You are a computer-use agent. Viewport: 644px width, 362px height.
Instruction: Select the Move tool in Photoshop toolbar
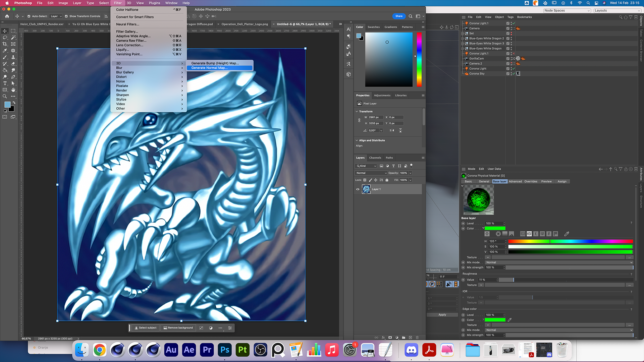(5, 31)
